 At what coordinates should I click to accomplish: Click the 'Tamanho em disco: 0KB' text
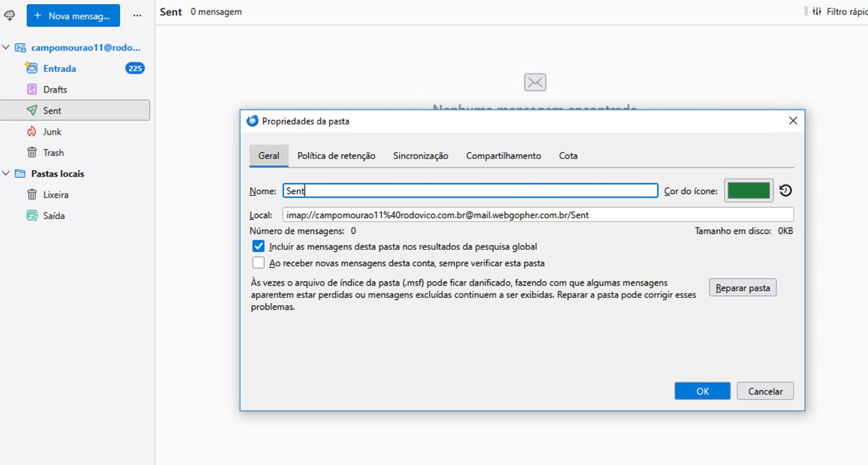[x=744, y=231]
